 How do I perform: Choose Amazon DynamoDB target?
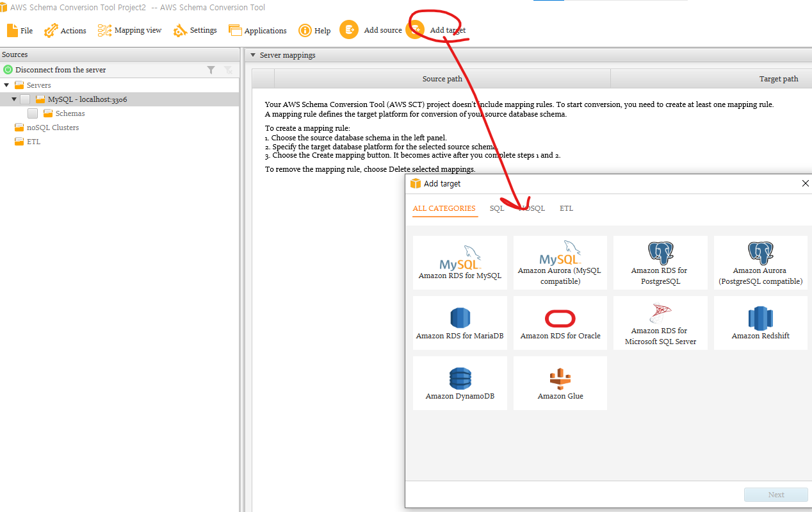[x=460, y=383]
